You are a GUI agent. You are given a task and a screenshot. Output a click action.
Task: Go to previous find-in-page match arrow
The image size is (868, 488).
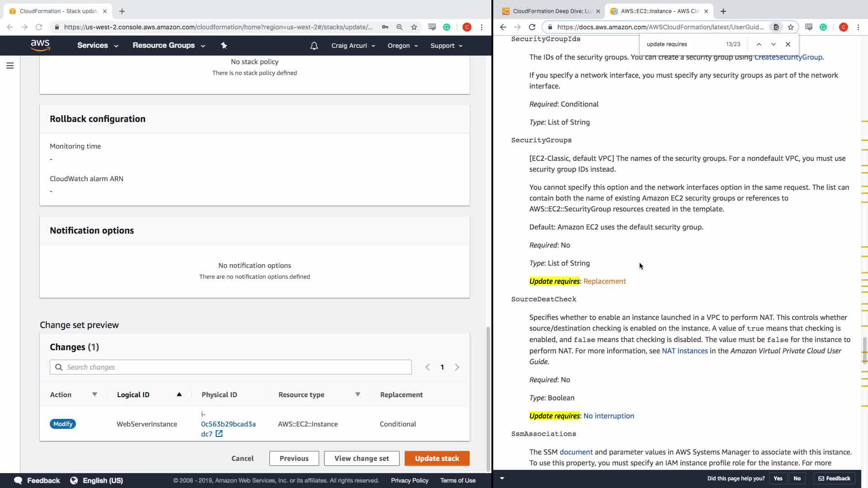[759, 44]
